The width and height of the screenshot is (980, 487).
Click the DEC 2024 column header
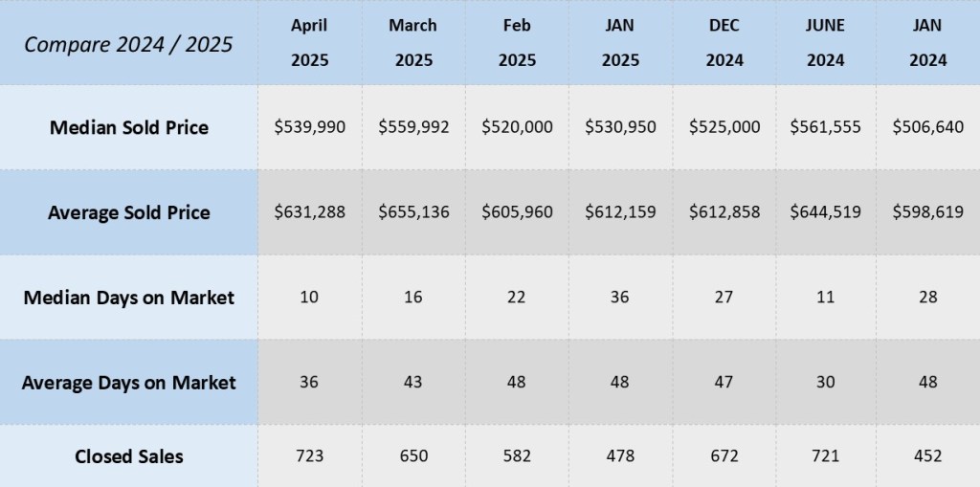coord(724,43)
